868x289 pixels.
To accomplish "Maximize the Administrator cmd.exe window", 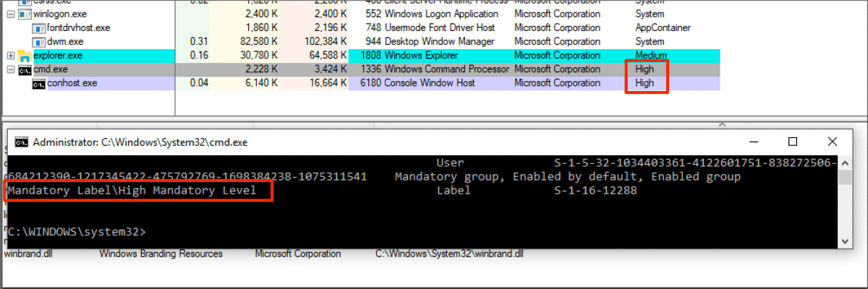I will (792, 142).
